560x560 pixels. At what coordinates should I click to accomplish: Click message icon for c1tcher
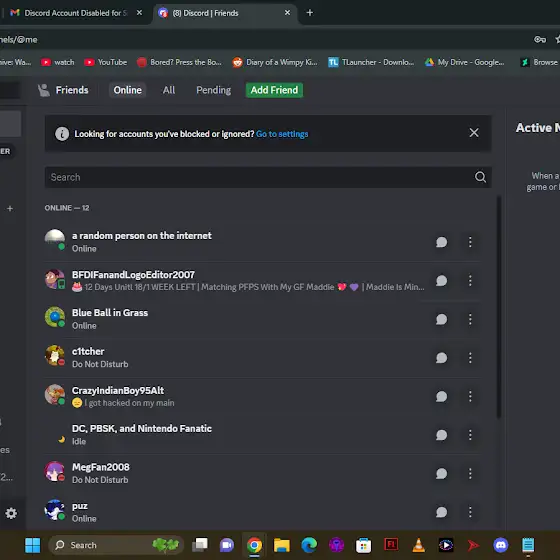click(x=441, y=358)
